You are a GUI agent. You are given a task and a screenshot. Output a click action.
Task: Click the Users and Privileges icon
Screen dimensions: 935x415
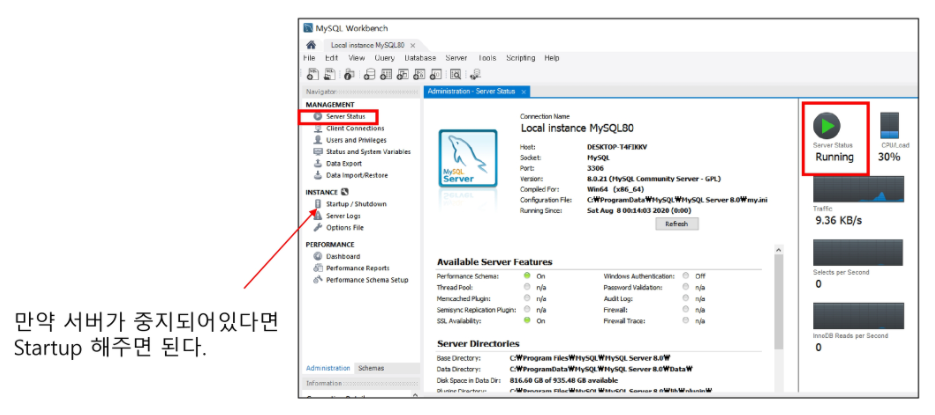(318, 140)
